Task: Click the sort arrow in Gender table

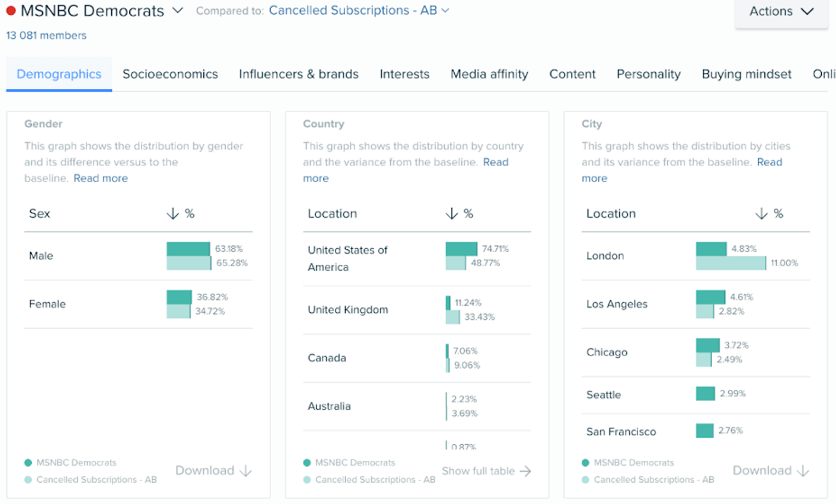Action: (173, 214)
